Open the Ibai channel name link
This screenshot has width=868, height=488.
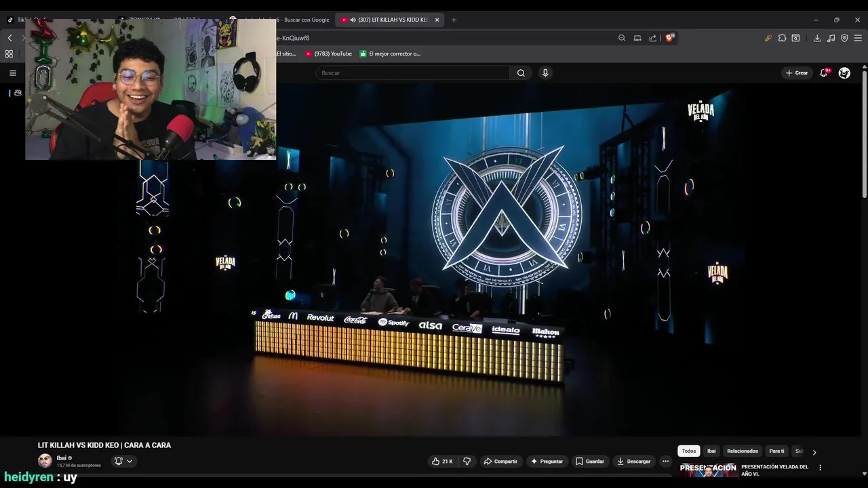61,458
